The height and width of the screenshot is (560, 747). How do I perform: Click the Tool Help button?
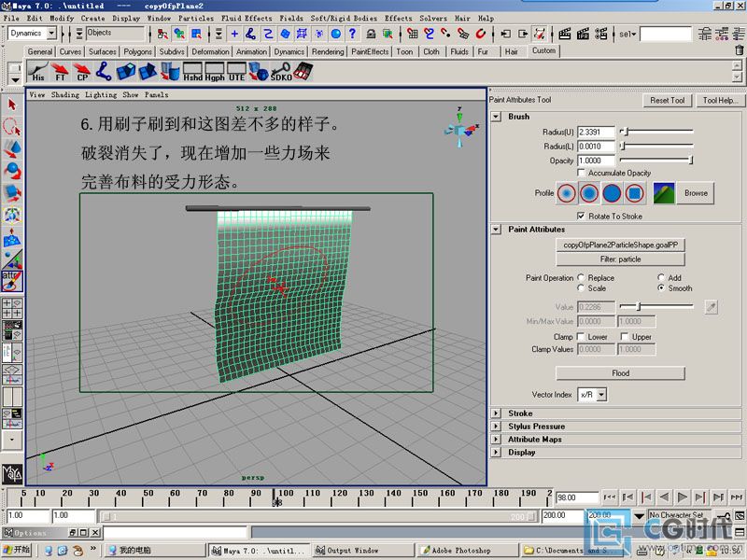720,100
